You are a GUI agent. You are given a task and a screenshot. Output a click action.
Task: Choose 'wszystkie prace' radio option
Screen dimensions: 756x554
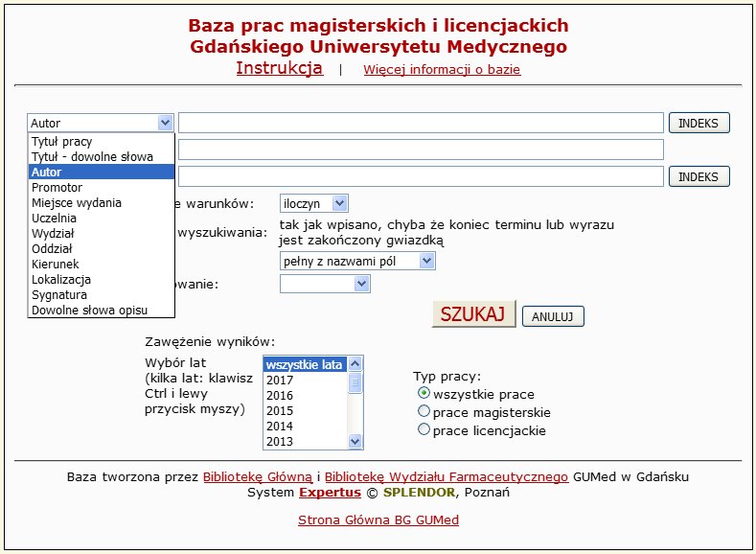coord(424,394)
